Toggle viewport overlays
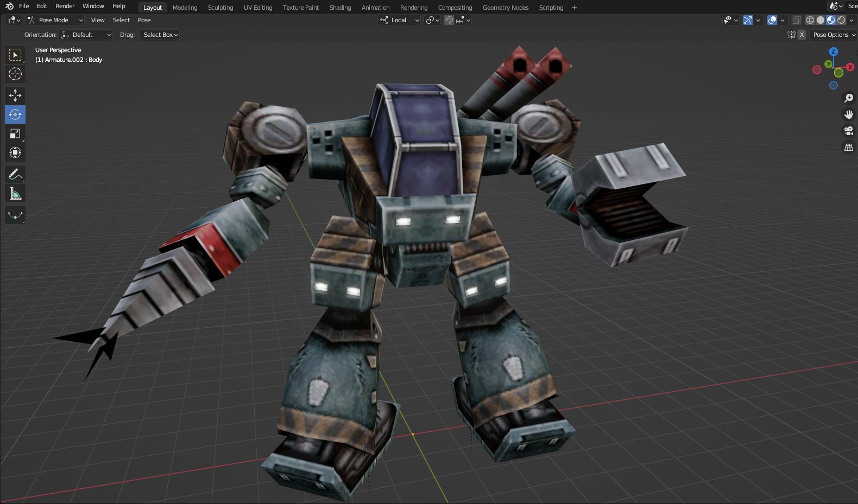This screenshot has height=504, width=858. [772, 20]
